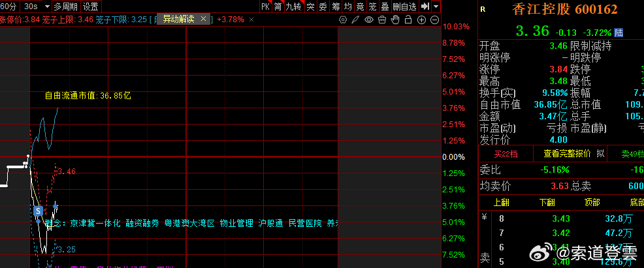Click the 自由流通市值:36.85亿 chart label
The height and width of the screenshot is (268, 644).
click(88, 96)
